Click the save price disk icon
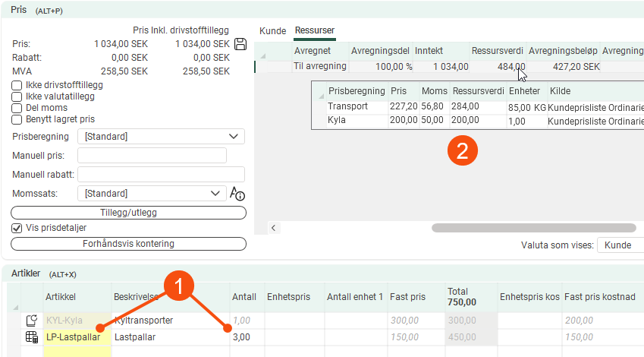The height and width of the screenshot is (357, 644). pyautogui.click(x=241, y=44)
